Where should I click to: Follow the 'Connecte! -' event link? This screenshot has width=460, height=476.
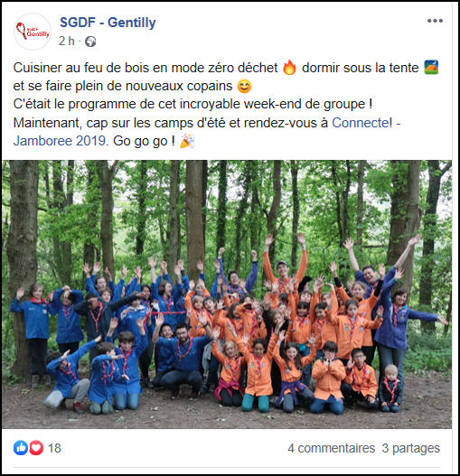point(366,123)
